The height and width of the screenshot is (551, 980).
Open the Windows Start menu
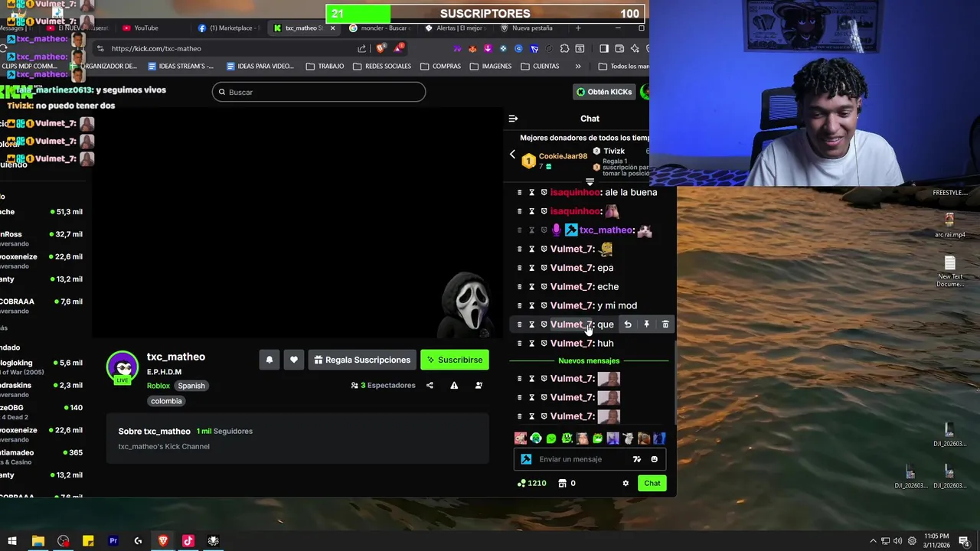click(12, 541)
